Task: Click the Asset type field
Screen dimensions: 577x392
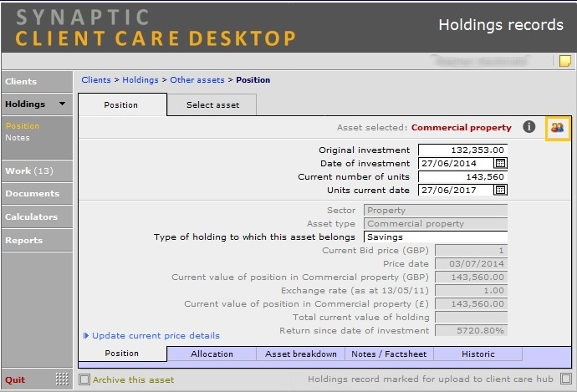Action: 436,223
